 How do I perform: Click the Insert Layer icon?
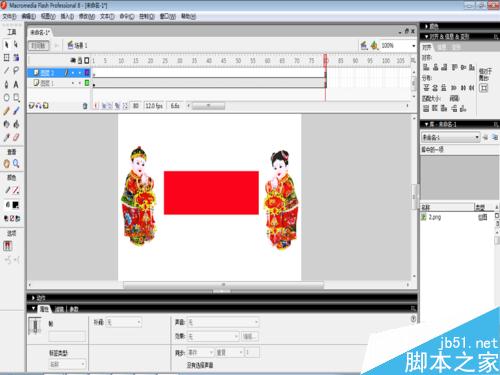(32, 106)
